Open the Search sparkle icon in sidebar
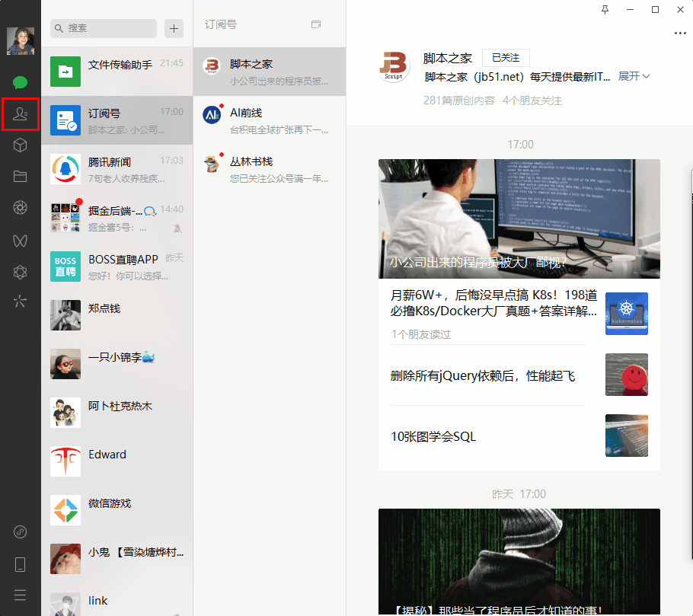This screenshot has width=693, height=616. pos(21,301)
